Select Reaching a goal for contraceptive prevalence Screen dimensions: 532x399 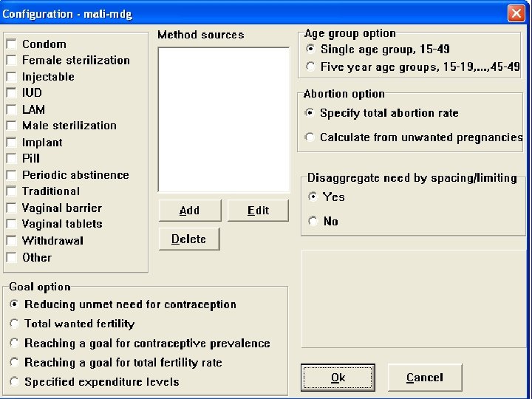pyautogui.click(x=15, y=344)
